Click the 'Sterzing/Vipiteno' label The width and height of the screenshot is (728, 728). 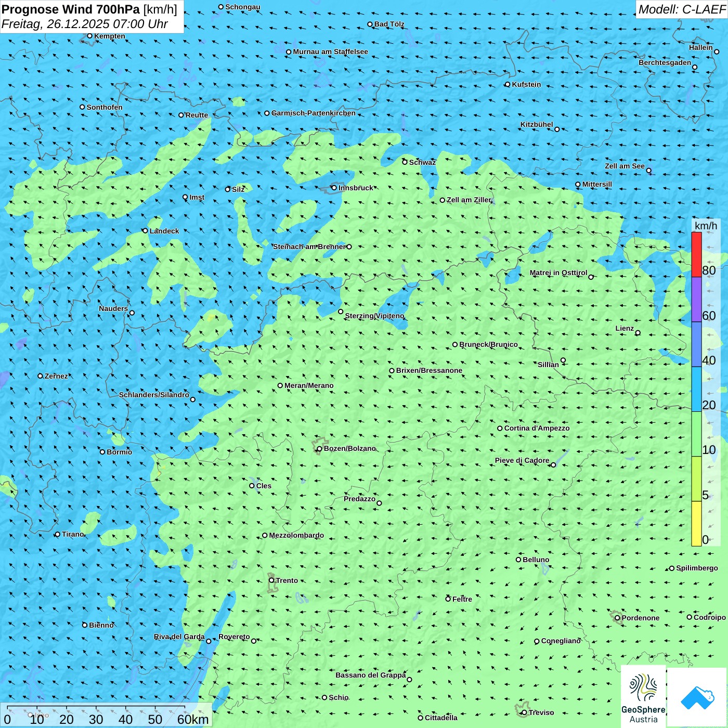pos(374,316)
